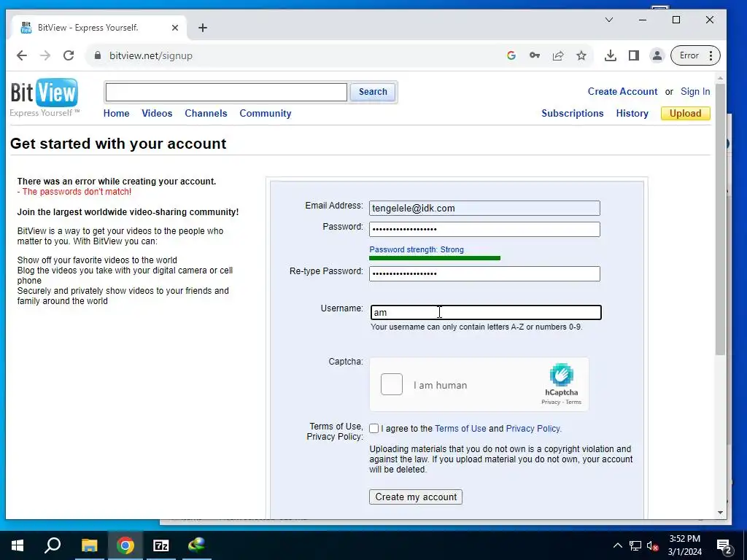Go to History
This screenshot has height=560, width=747.
(632, 113)
